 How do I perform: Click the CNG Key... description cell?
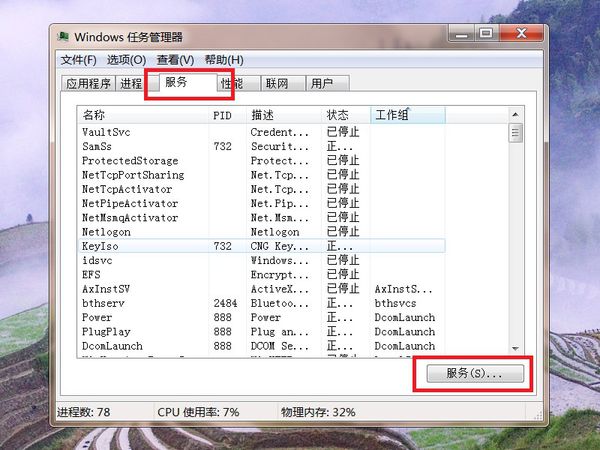(279, 246)
